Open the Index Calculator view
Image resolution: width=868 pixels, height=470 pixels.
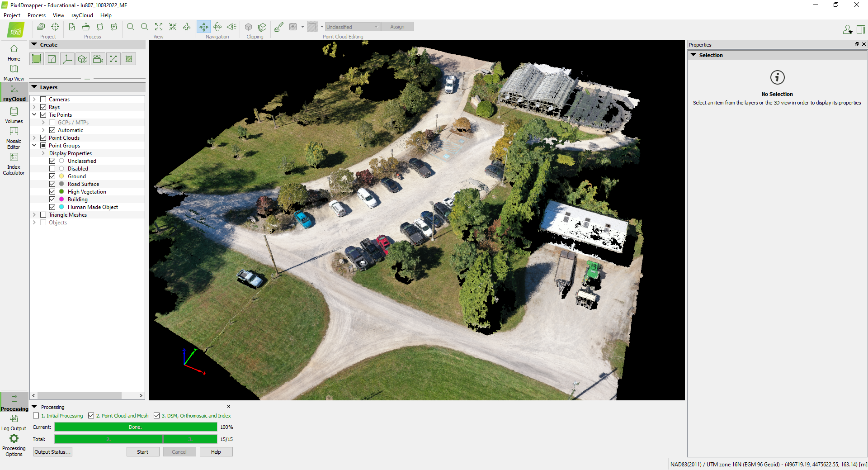(14, 163)
